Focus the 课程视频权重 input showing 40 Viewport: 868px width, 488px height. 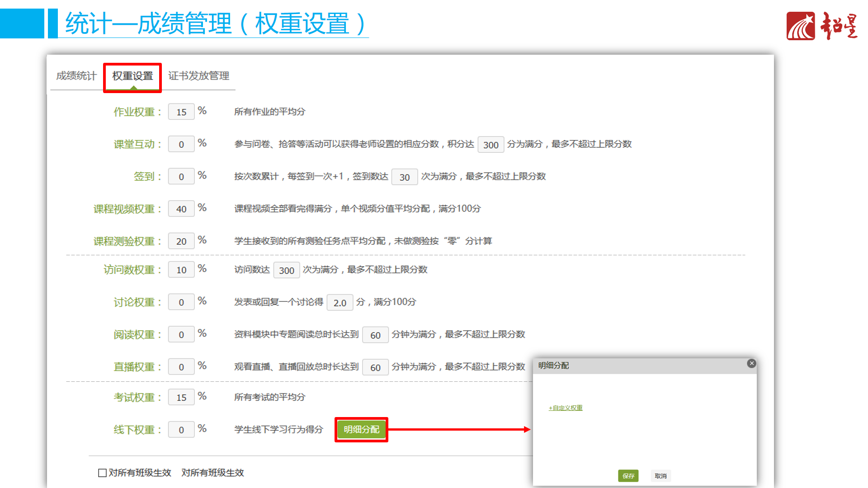click(x=181, y=209)
